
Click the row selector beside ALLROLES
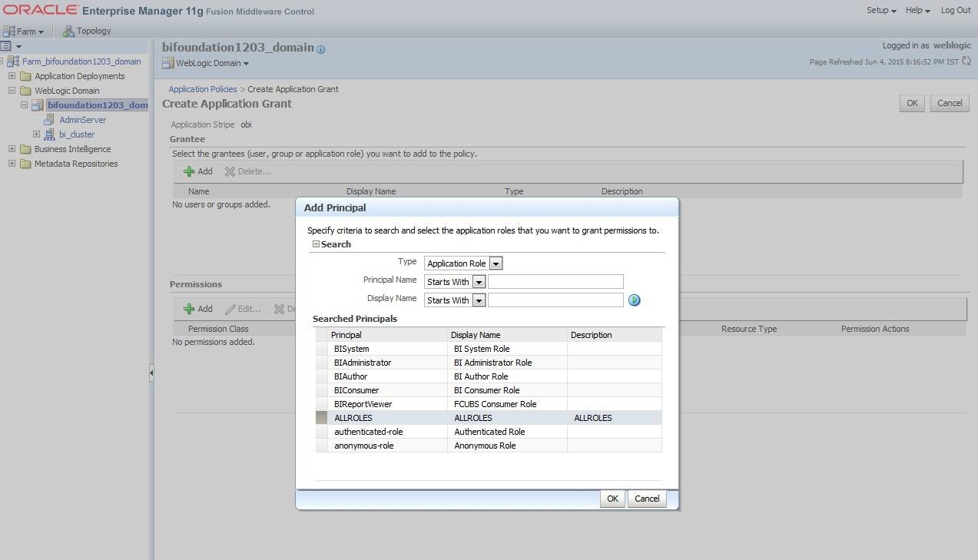(321, 418)
